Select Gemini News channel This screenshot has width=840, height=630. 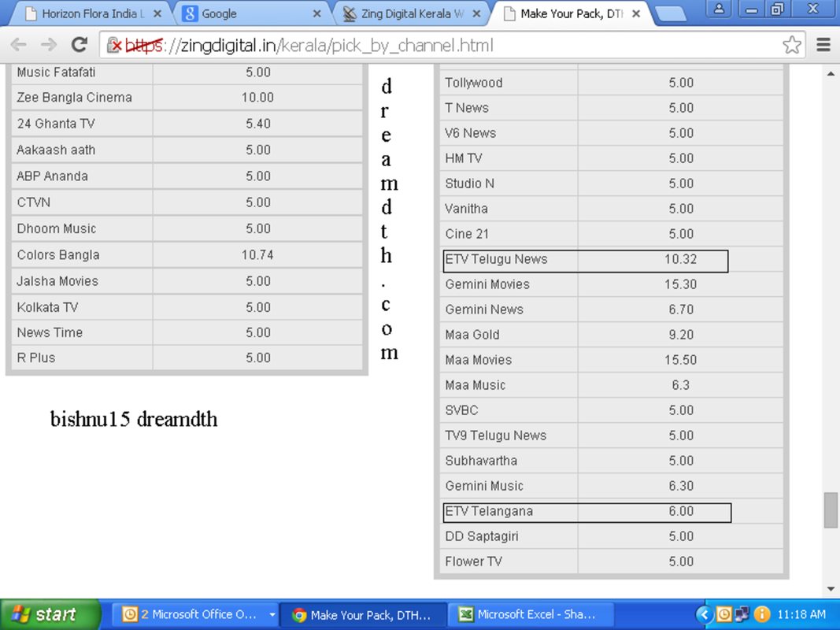pyautogui.click(x=484, y=309)
